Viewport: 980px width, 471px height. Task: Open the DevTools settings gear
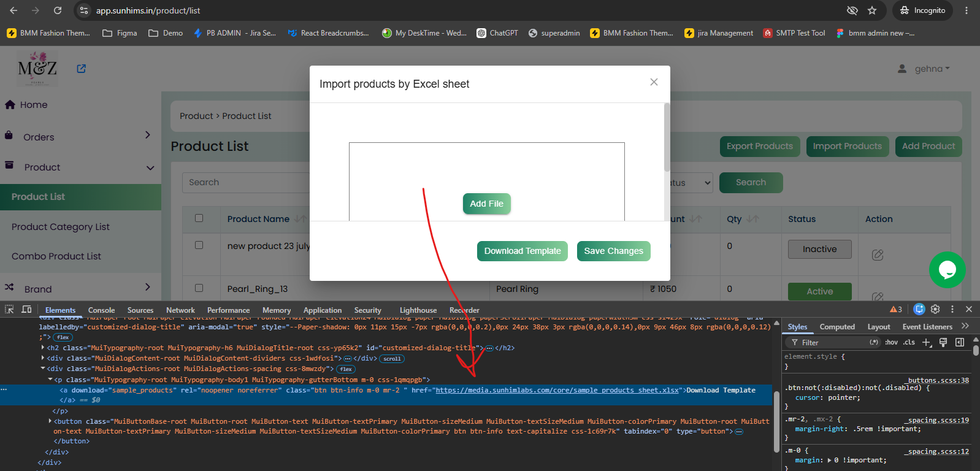point(935,309)
